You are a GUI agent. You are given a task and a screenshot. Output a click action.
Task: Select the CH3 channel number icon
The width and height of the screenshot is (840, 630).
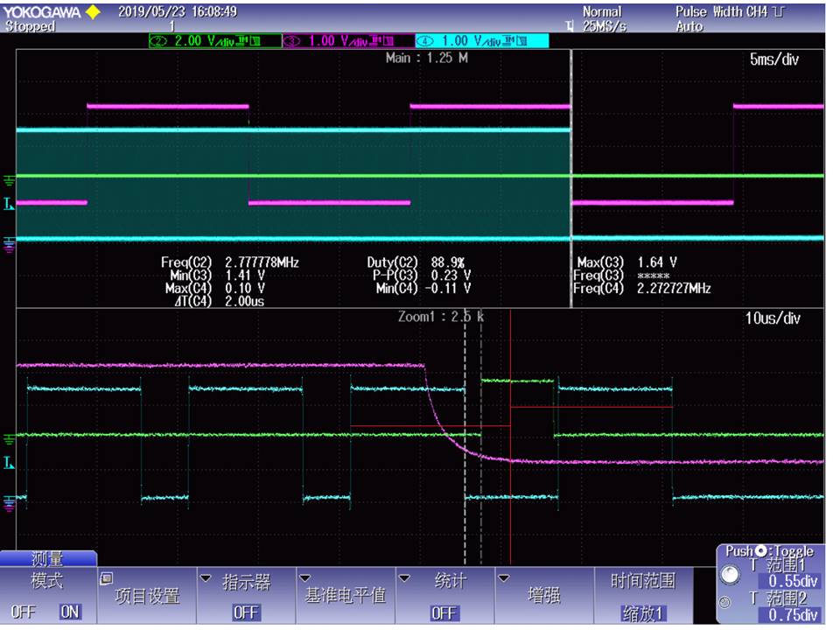[x=291, y=41]
